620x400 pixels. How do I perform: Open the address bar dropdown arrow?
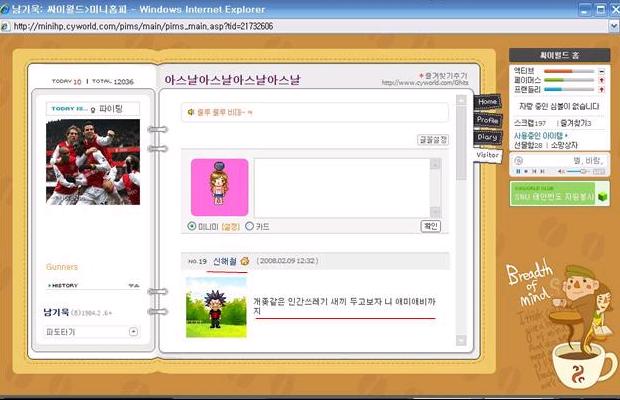(x=614, y=26)
